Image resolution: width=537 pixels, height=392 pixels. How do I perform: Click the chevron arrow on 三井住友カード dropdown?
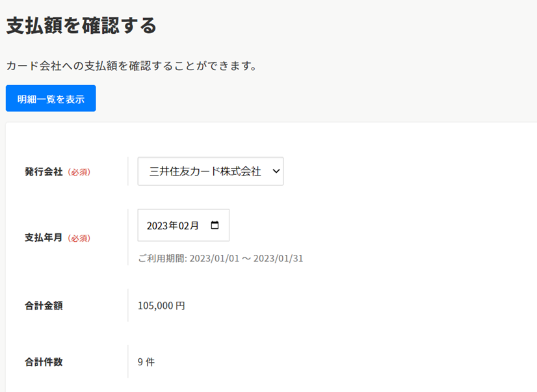[276, 171]
